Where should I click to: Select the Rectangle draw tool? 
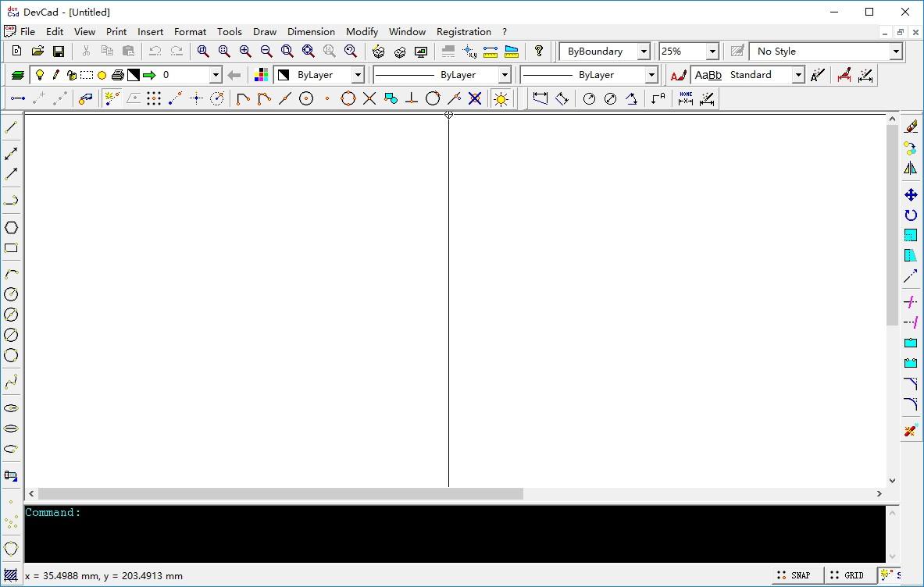click(x=11, y=248)
